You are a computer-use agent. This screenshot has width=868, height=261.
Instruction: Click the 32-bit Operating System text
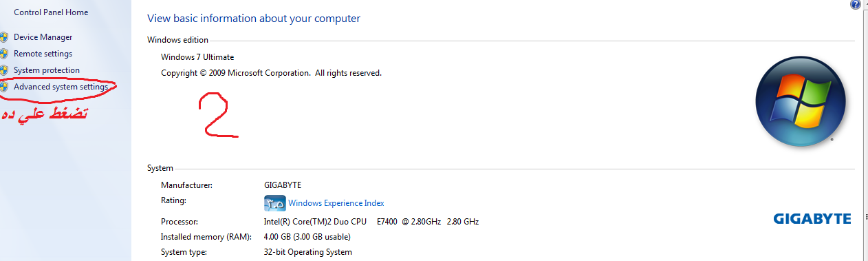pos(308,252)
